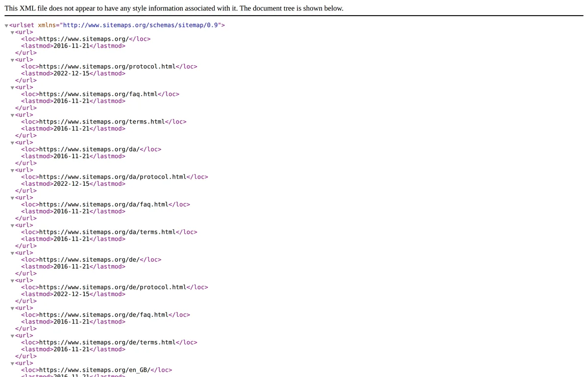Click loc text "https://www.sitemaps.org/da/"
This screenshot has width=588, height=377.
click(x=89, y=149)
